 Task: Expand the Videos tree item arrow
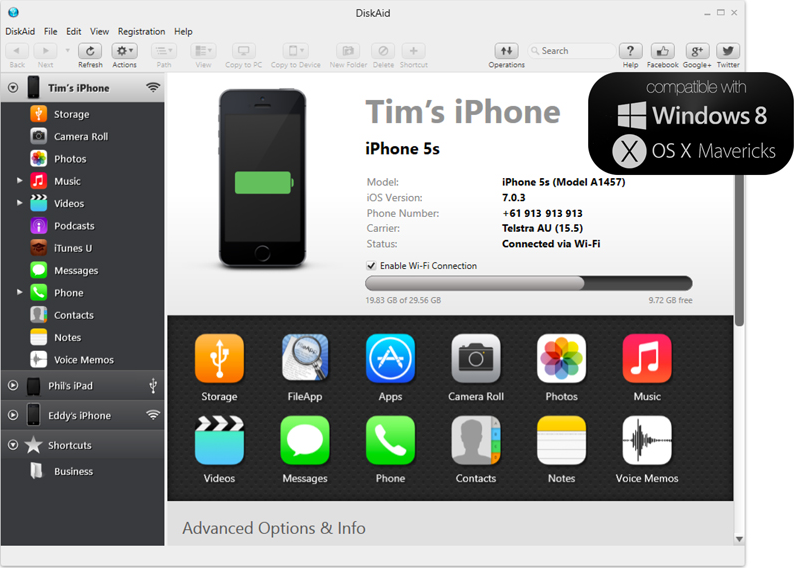click(19, 203)
